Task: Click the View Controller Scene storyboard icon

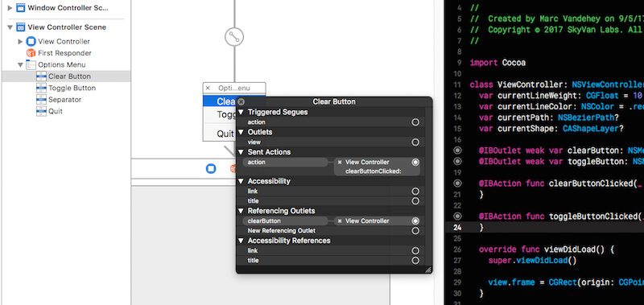Action: pos(21,27)
